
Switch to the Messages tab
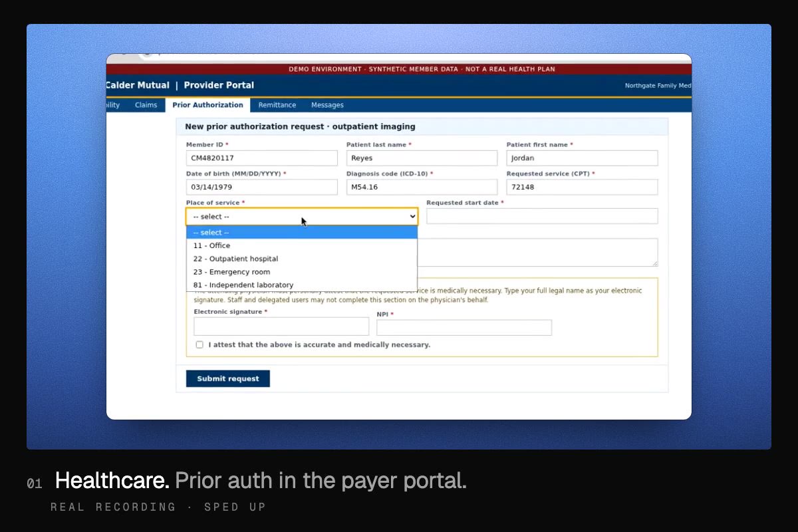click(x=327, y=105)
